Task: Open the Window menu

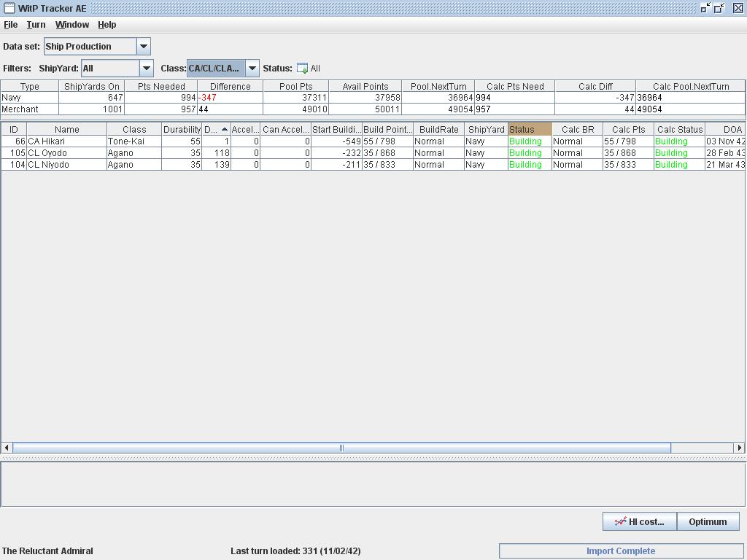Action: (x=72, y=25)
